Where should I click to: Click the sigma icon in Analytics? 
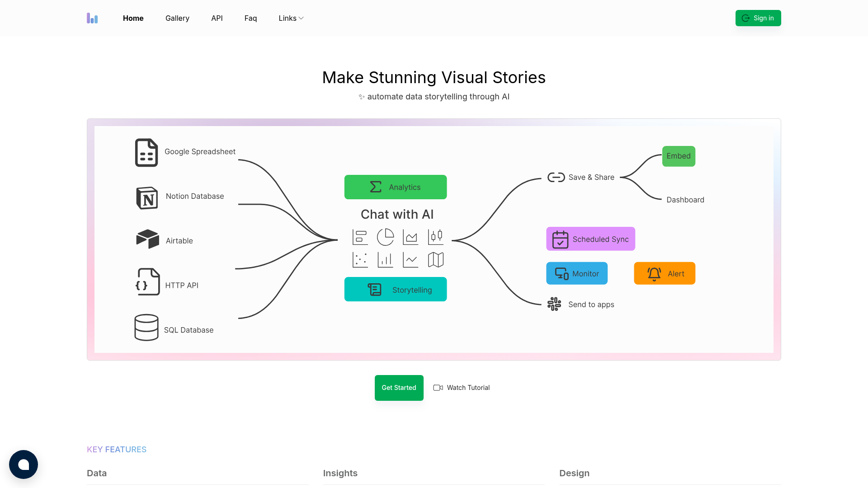[376, 187]
